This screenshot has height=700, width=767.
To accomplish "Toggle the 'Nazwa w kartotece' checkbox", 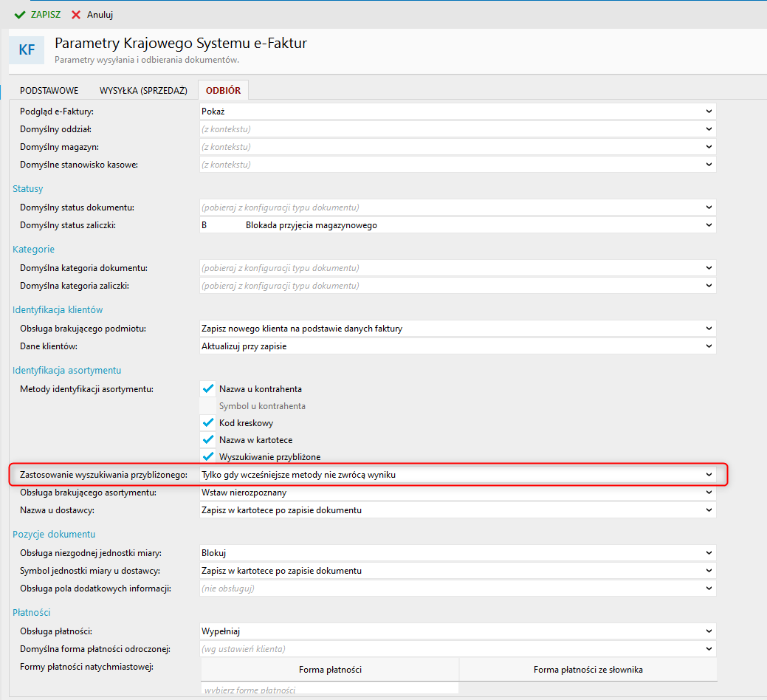I will (208, 440).
